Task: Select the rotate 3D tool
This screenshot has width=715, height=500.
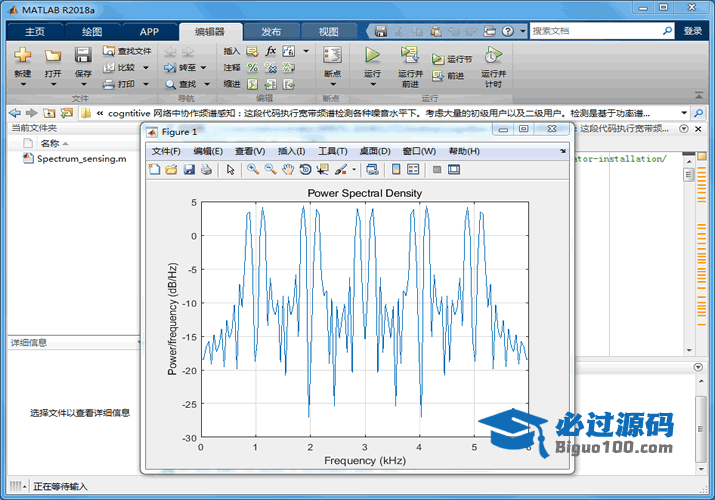Action: pyautogui.click(x=305, y=170)
